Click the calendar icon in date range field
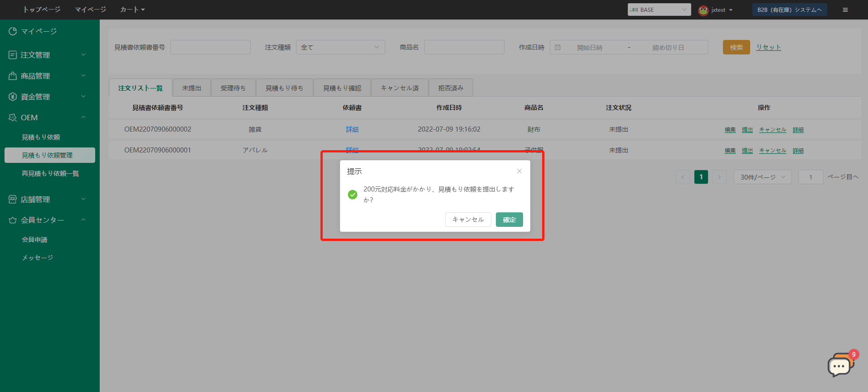The height and width of the screenshot is (392, 868). [558, 47]
